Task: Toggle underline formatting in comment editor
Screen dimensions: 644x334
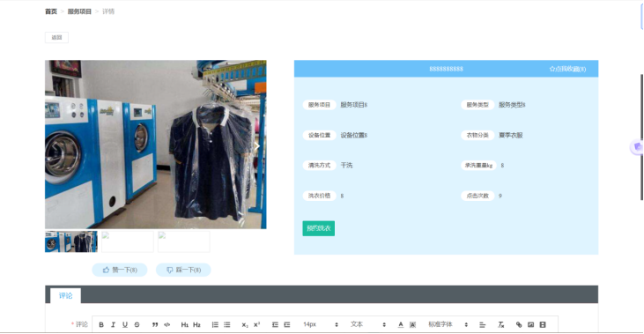Action: click(125, 324)
